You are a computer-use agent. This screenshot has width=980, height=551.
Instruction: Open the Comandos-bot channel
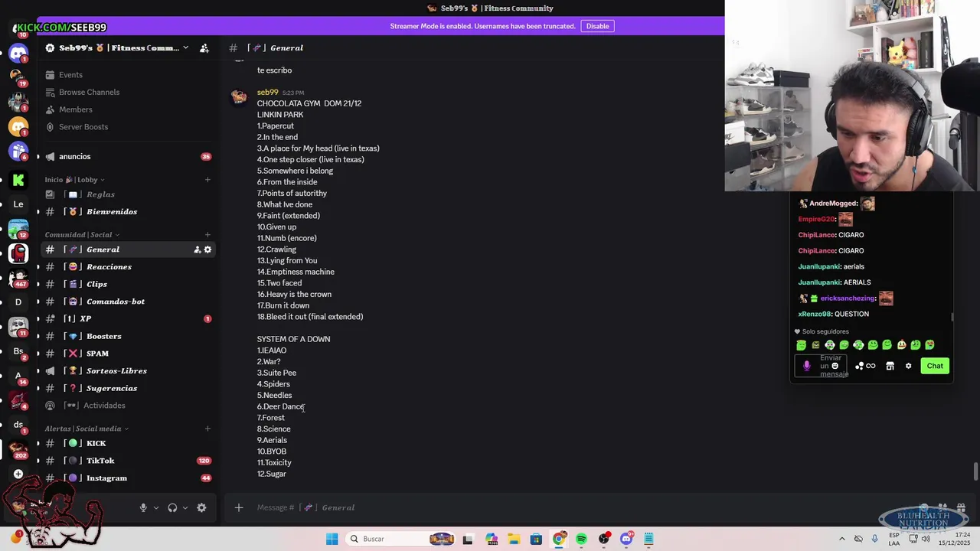128,302
